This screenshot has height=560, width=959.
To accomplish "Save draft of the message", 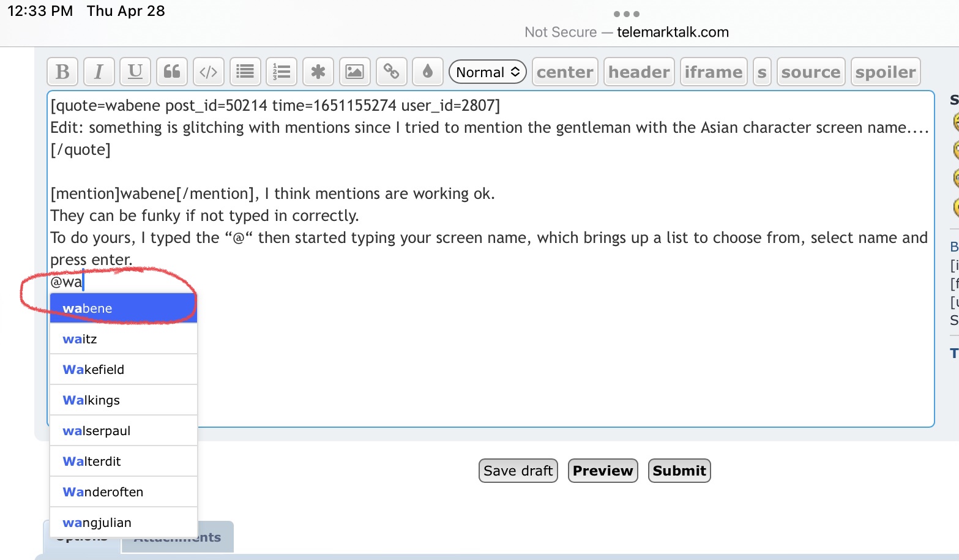I will click(518, 471).
